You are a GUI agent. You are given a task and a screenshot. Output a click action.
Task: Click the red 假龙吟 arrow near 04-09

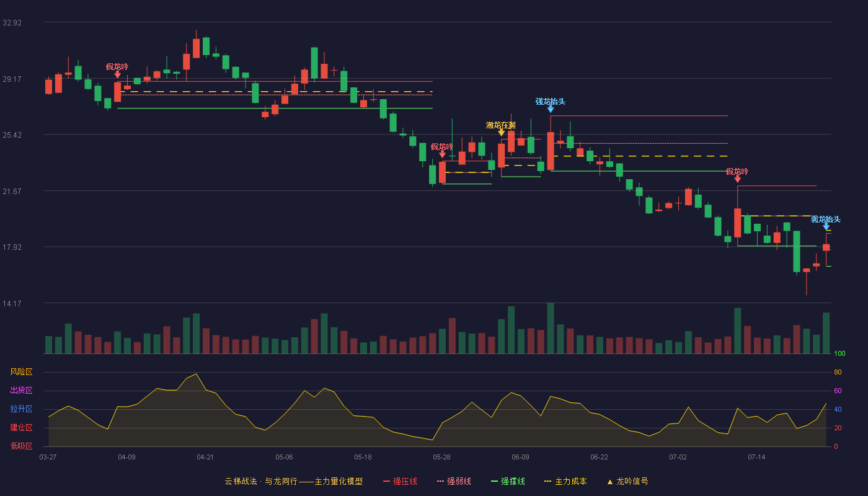point(117,74)
